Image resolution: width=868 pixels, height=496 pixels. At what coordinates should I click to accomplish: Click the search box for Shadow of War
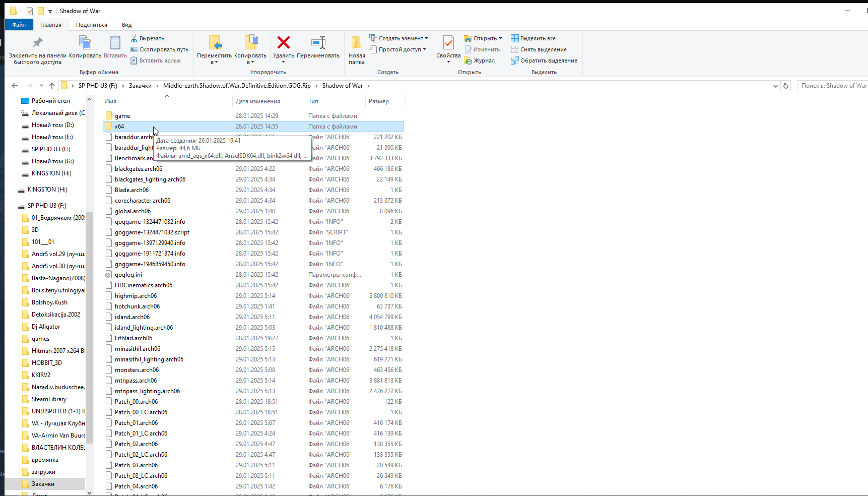[x=832, y=86]
